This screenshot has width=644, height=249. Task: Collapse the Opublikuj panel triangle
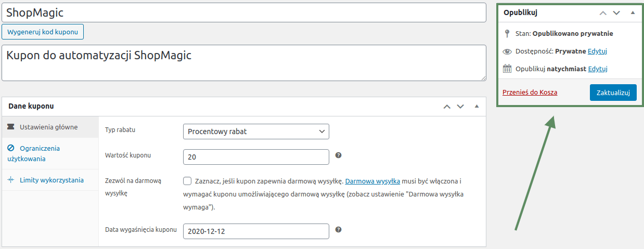pos(633,12)
